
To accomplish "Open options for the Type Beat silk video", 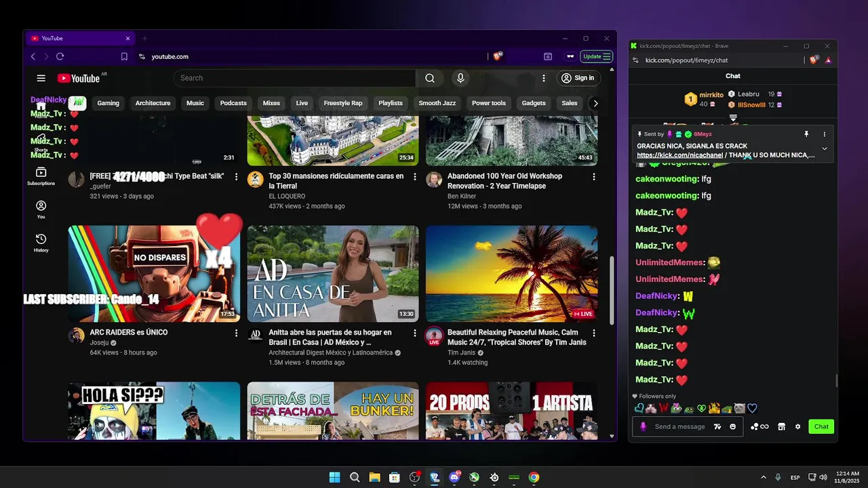I will (236, 176).
